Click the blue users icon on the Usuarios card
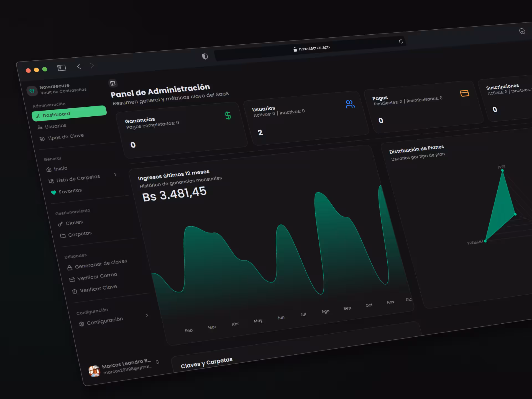Viewport: 532px width, 399px height. pos(350,104)
